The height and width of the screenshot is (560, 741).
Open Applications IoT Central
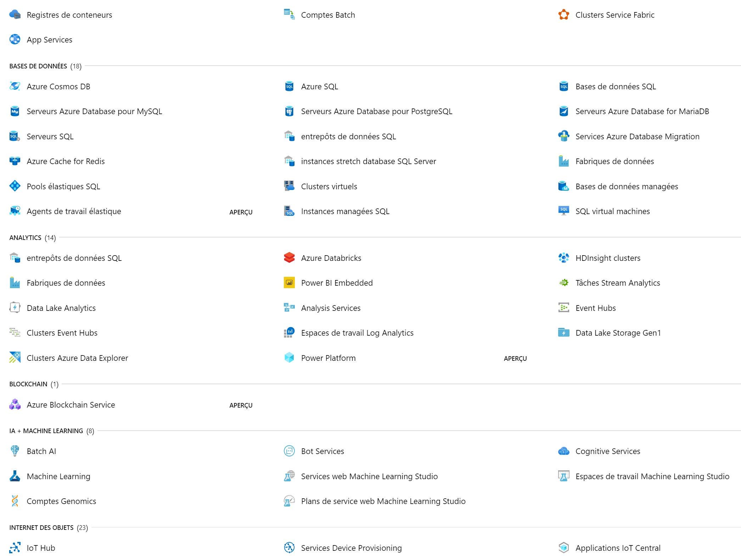click(618, 548)
